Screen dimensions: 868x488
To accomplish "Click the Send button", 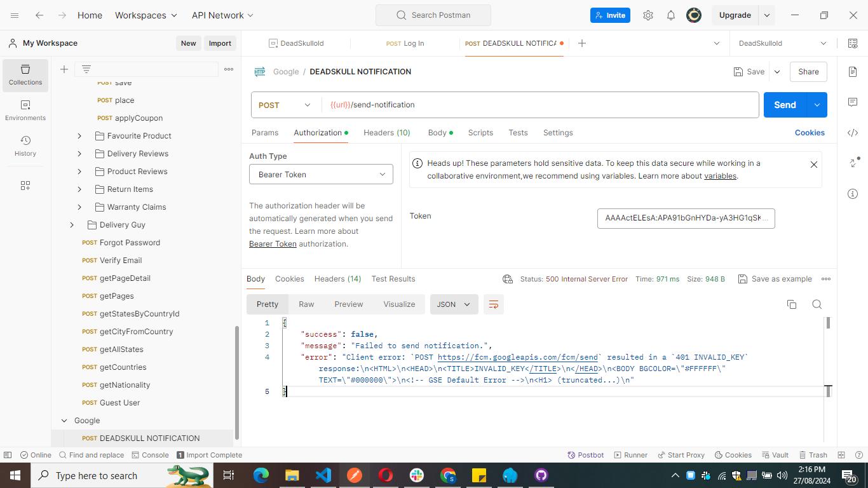I will (785, 105).
